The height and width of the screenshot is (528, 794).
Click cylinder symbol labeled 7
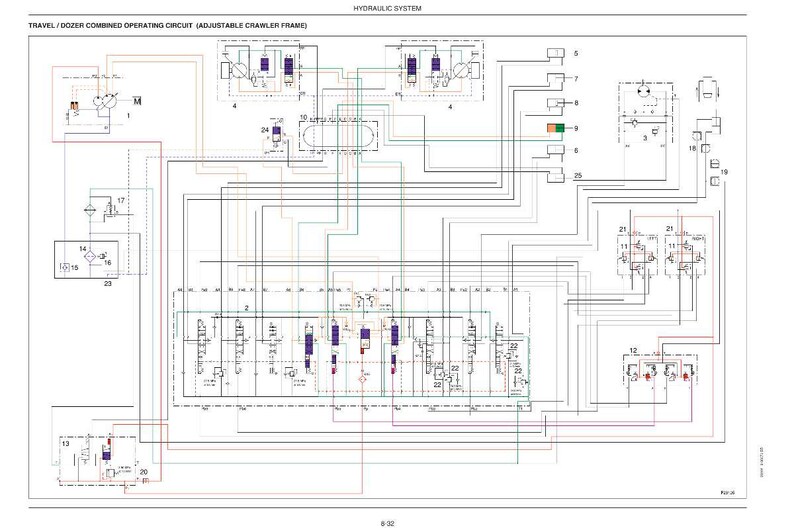click(555, 78)
